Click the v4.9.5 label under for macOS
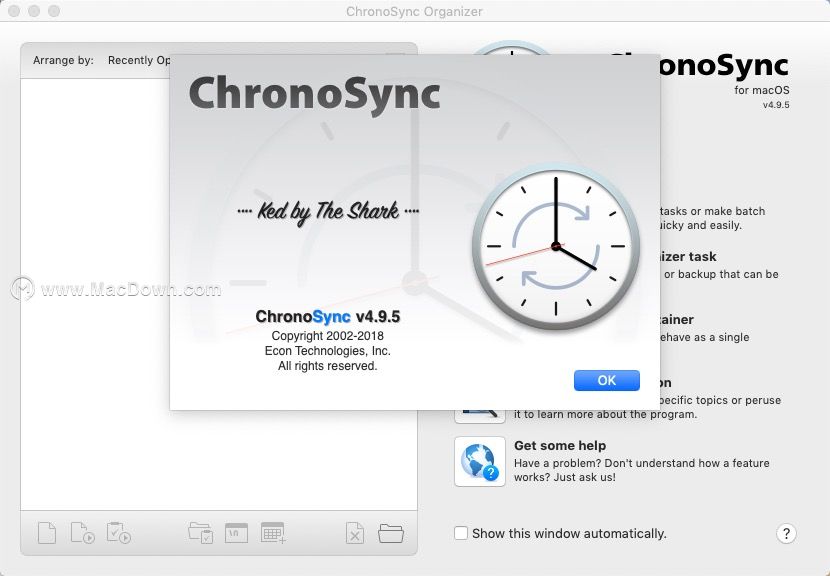Viewport: 830px width, 576px height. (776, 105)
